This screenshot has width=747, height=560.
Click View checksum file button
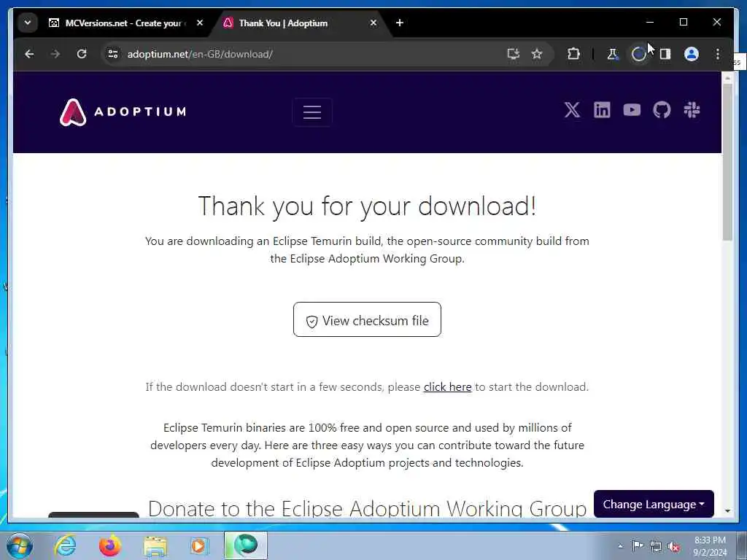367,319
